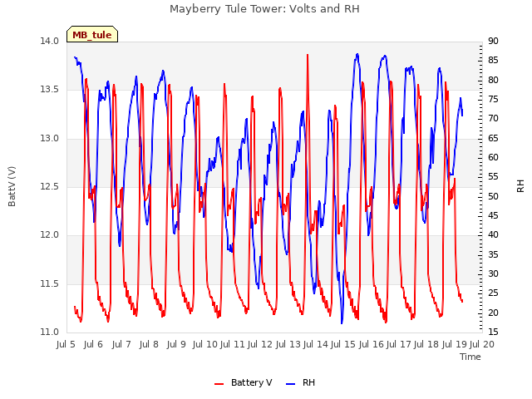Click the '14.0' left axis tick label
The width and height of the screenshot is (532, 399).
click(50, 41)
